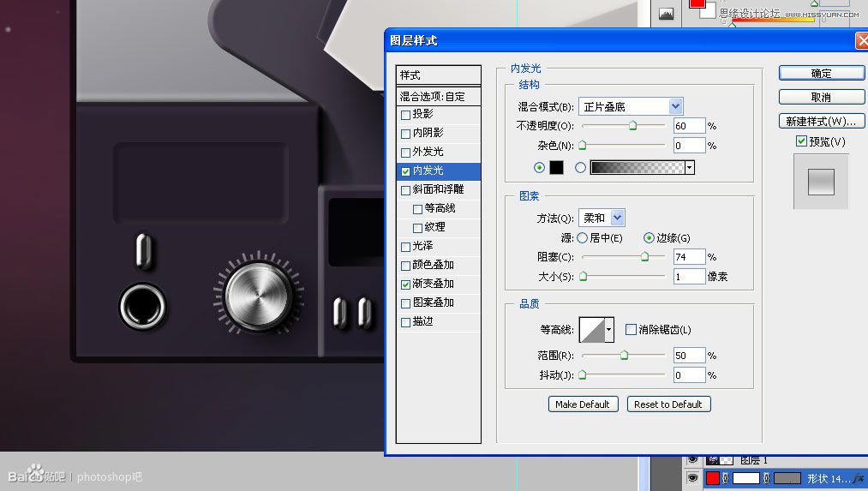Open 混合选项:自定 blending options
Screen dimensions: 868x491
[x=439, y=96]
